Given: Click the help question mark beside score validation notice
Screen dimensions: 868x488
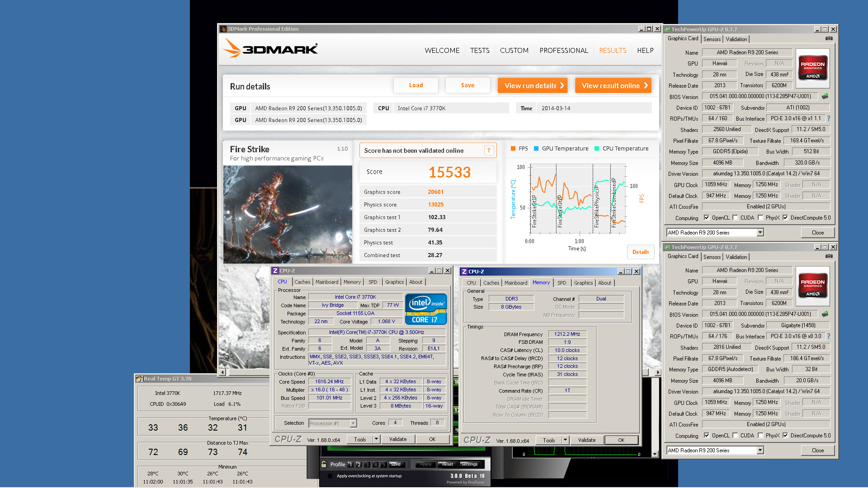Looking at the screenshot, I should pos(489,150).
